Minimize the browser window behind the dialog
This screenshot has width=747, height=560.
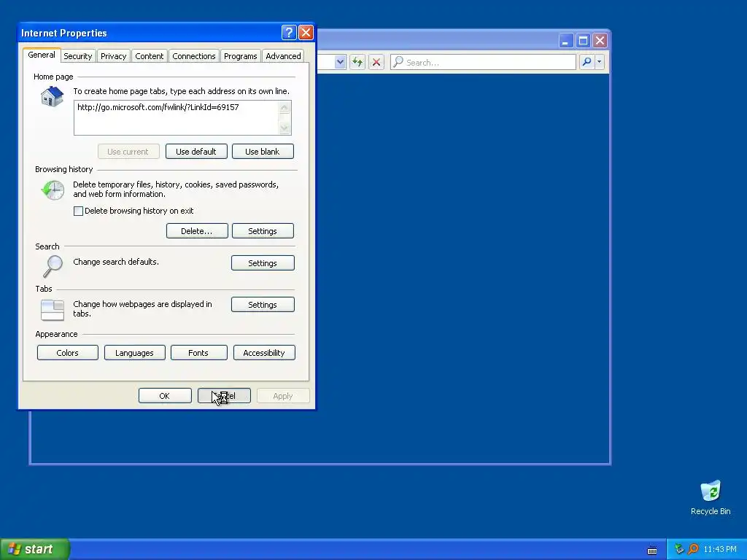(565, 41)
